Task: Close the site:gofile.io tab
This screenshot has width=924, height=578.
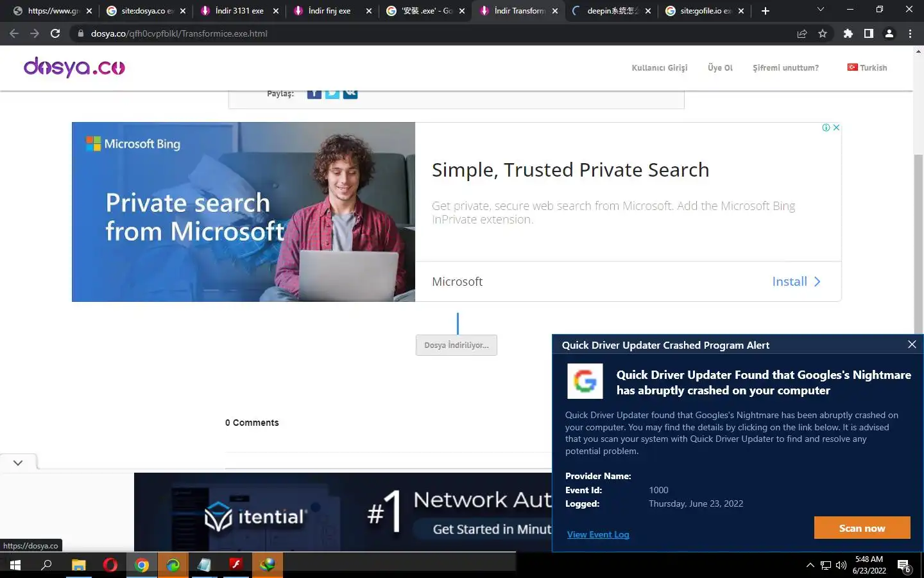Action: tap(741, 11)
